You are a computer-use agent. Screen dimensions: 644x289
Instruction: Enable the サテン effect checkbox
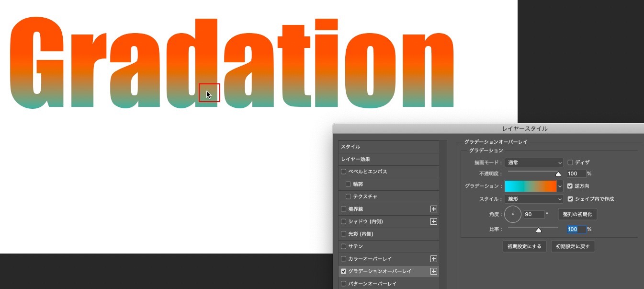point(343,246)
